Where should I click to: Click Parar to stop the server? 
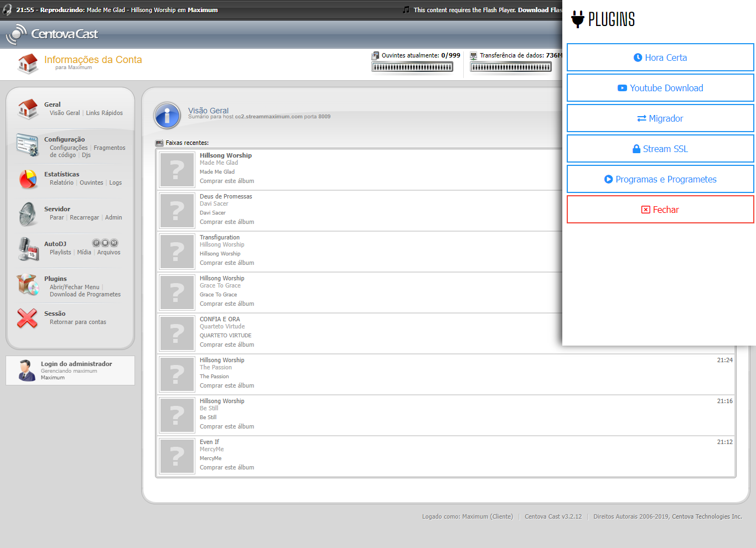pyautogui.click(x=57, y=217)
